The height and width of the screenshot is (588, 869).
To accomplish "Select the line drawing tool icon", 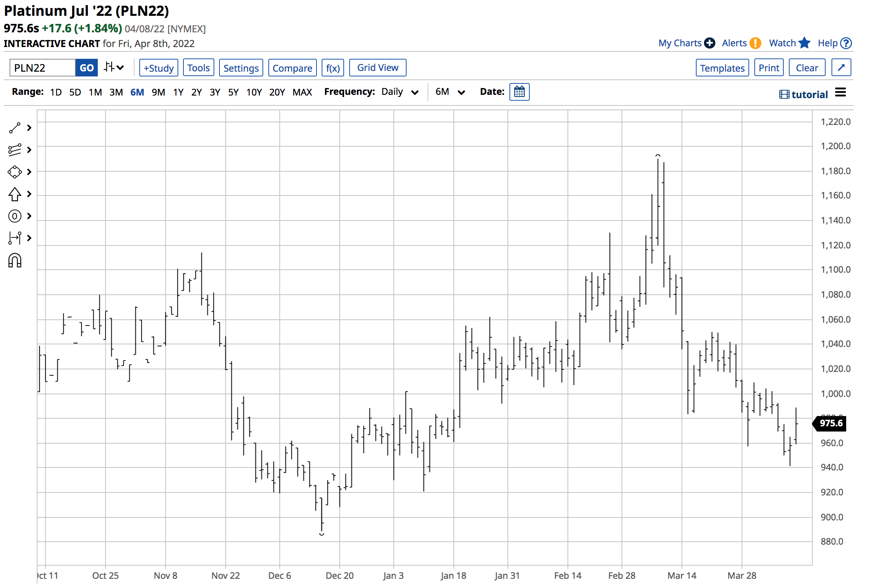I will 15,128.
